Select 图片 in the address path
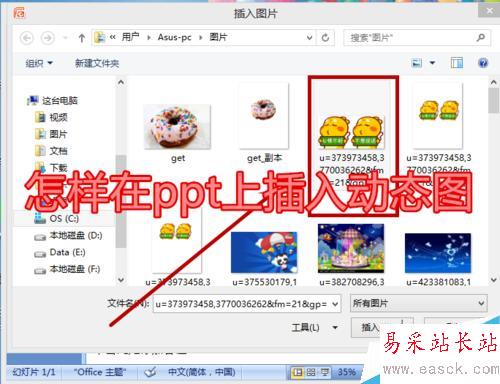The width and height of the screenshot is (500, 384). 218,37
